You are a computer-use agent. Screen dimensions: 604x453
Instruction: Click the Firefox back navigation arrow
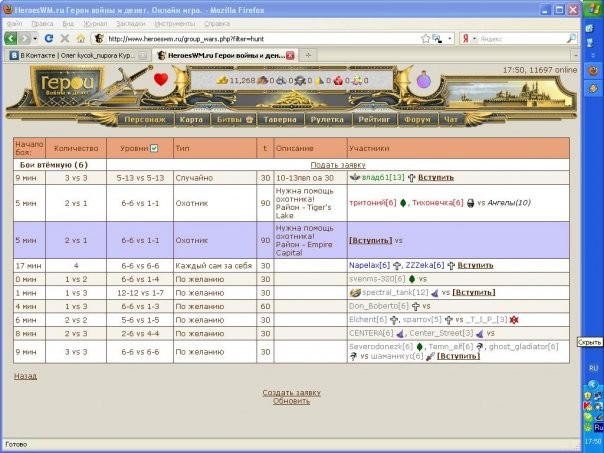coord(13,38)
